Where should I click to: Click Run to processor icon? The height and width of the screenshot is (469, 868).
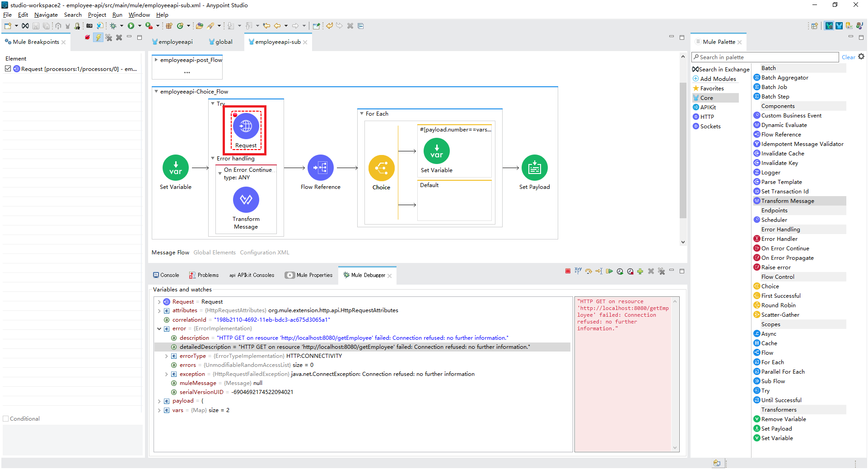[599, 271]
